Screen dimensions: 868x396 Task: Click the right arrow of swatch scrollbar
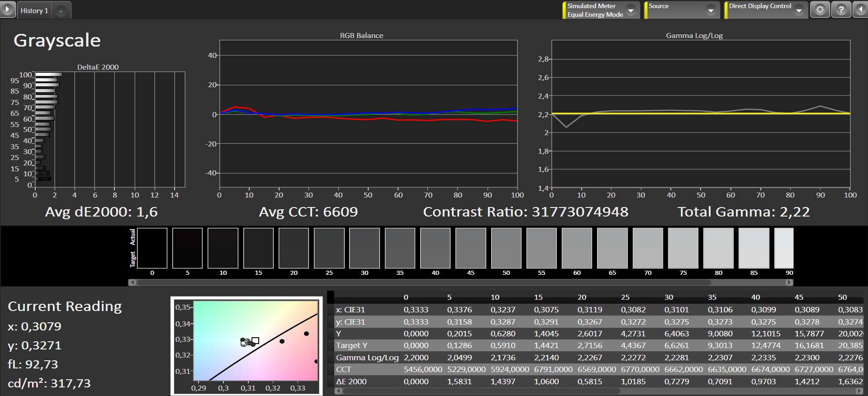click(789, 283)
